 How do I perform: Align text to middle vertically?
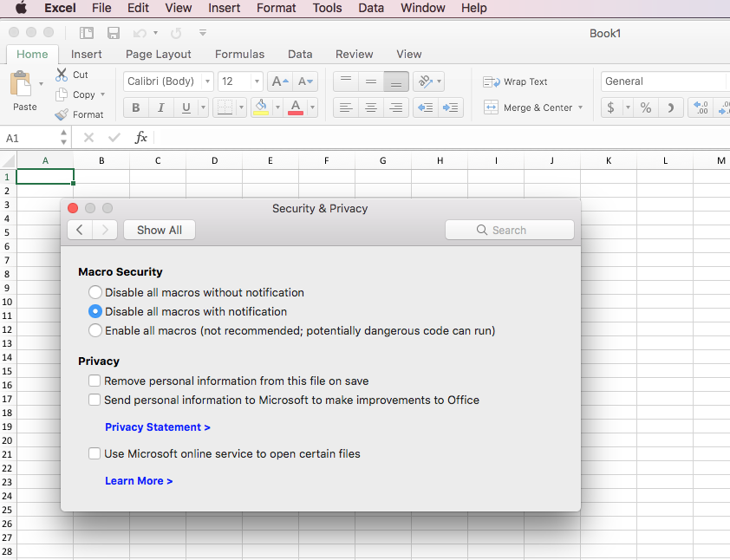pyautogui.click(x=371, y=81)
